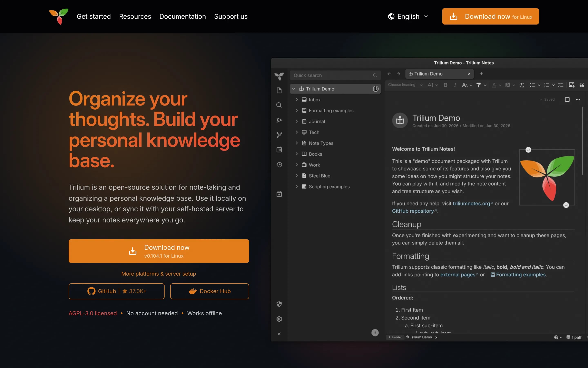This screenshot has height=368, width=588.
Task: Expand the Formatting examples tree node
Action: click(297, 110)
